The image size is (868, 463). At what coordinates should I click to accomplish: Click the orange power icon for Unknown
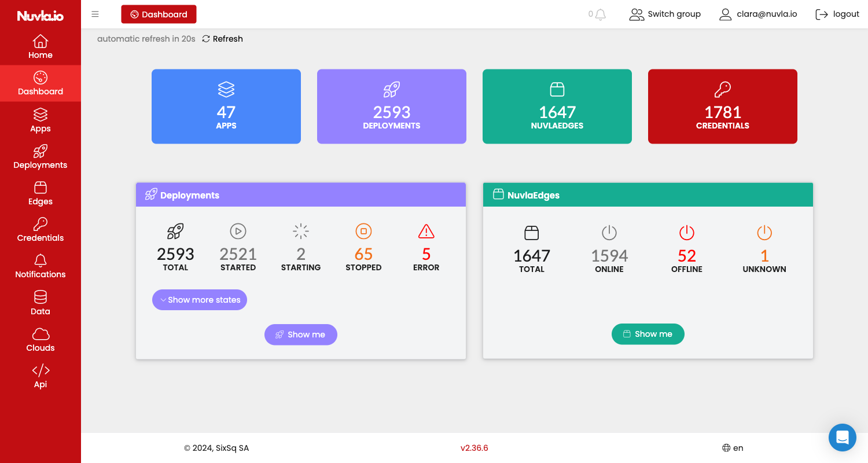[764, 233]
